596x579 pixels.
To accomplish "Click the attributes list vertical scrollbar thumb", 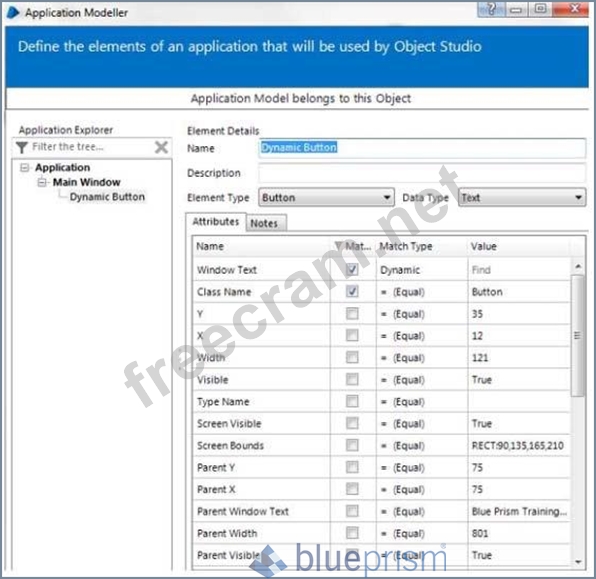I will (578, 336).
